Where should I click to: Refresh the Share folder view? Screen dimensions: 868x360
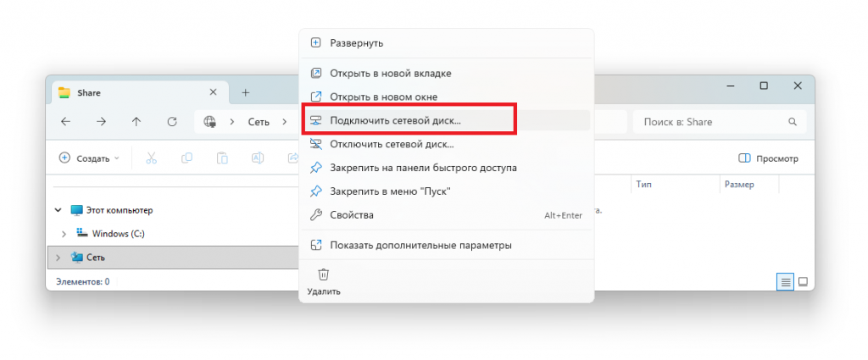pyautogui.click(x=172, y=122)
